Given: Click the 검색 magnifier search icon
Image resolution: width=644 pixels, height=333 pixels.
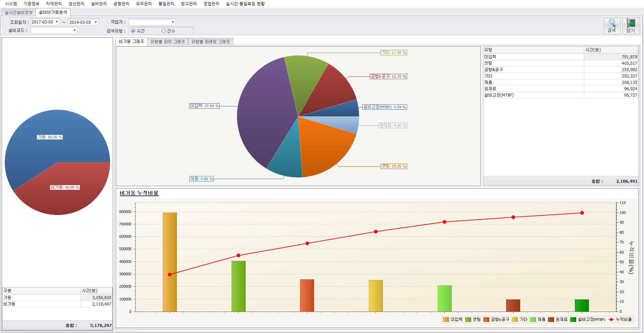Looking at the screenshot, I should pyautogui.click(x=612, y=24).
